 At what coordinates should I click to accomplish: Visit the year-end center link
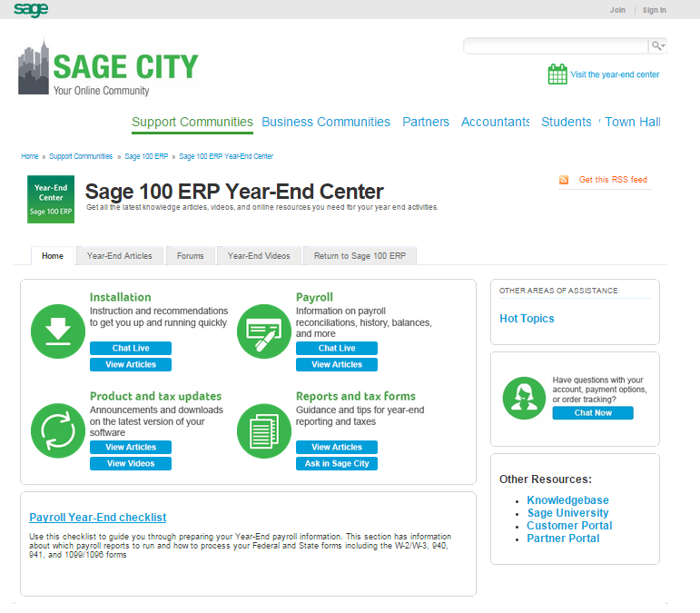tap(615, 74)
